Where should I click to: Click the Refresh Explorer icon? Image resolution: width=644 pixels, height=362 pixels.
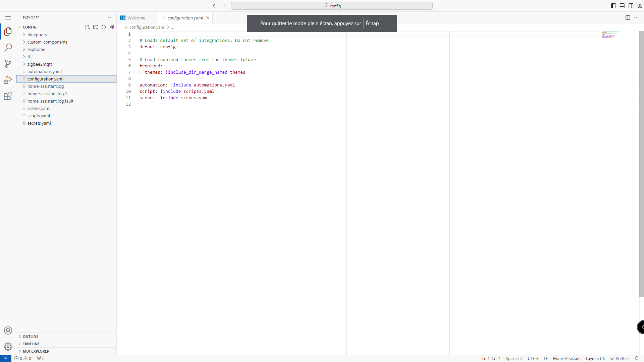coord(104,27)
